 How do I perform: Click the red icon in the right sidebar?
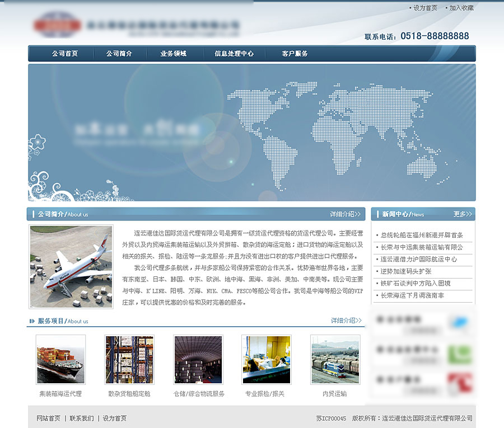[460, 383]
